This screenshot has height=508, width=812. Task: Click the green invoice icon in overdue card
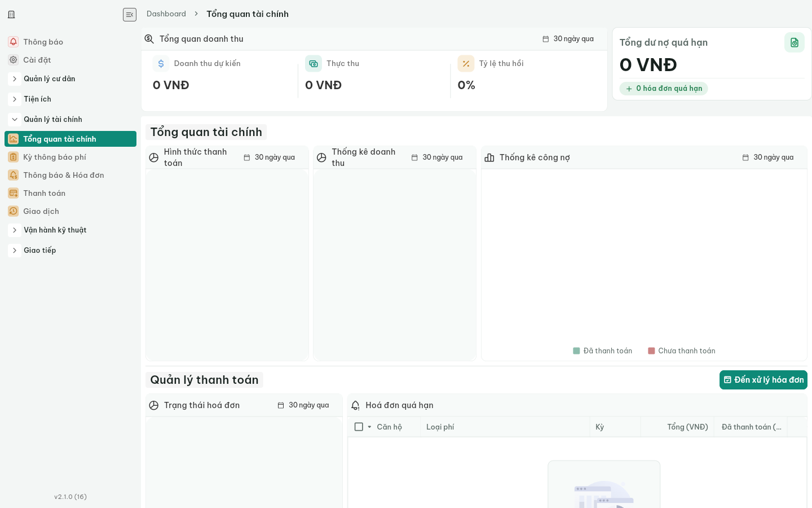[x=795, y=42]
